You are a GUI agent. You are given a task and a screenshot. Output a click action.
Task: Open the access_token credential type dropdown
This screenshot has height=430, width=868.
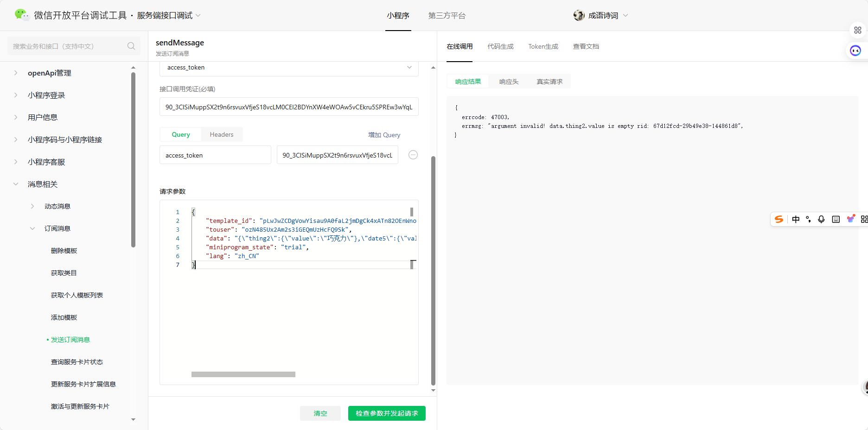point(289,68)
